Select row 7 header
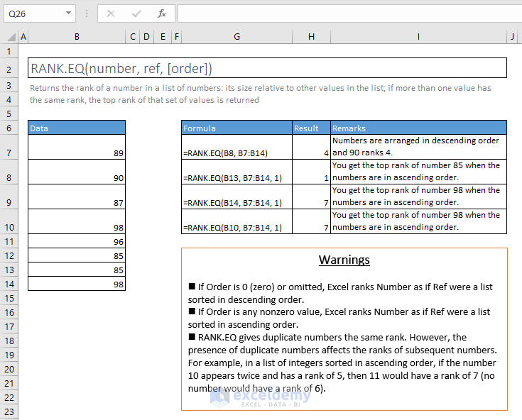The height and width of the screenshot is (420, 522). click(x=9, y=147)
